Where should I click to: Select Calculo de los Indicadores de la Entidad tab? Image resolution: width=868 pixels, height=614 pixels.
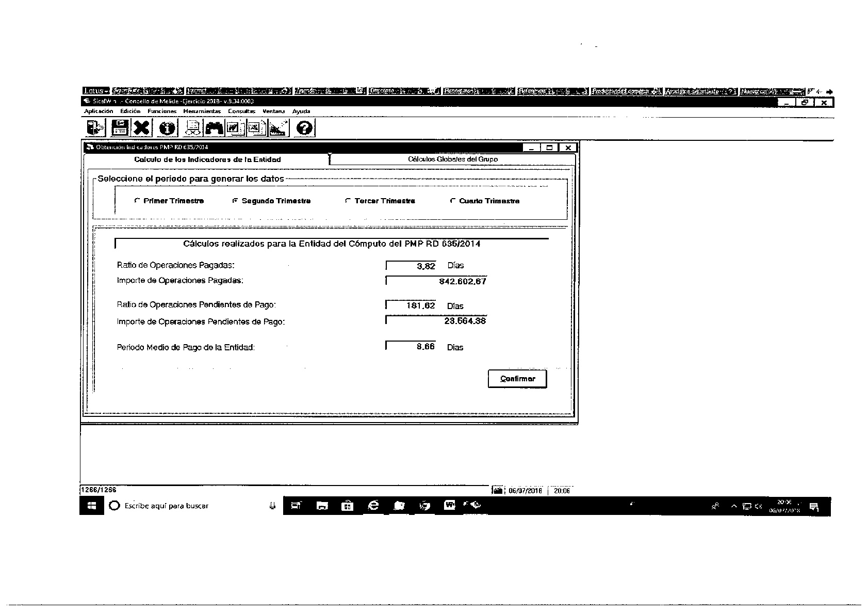tap(207, 159)
